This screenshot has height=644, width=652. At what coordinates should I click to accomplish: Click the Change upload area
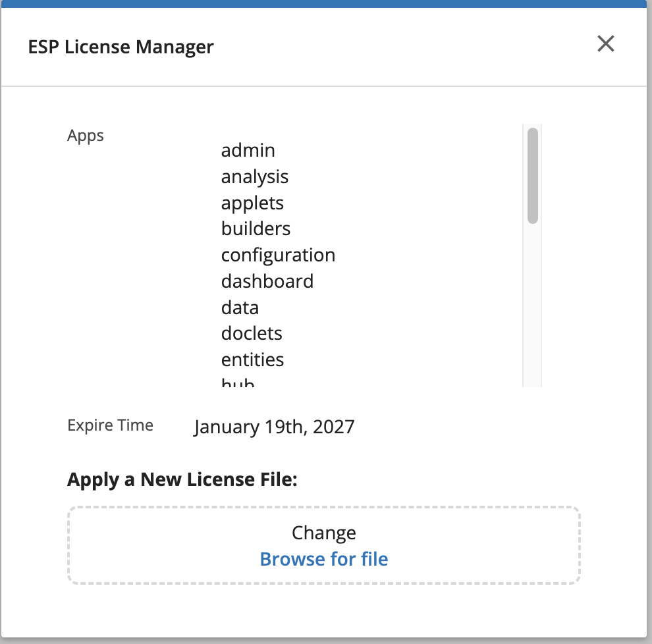pos(324,533)
